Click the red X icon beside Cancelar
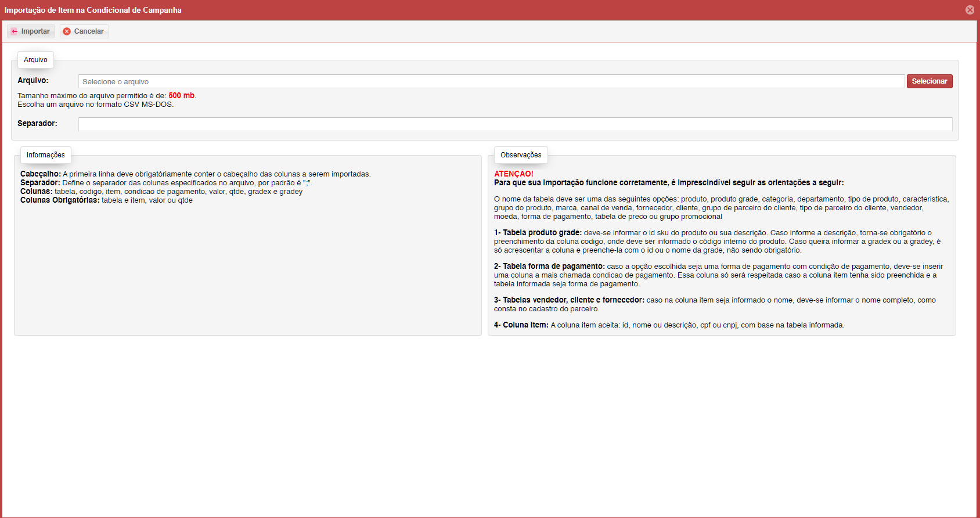The image size is (980, 518). 67,31
